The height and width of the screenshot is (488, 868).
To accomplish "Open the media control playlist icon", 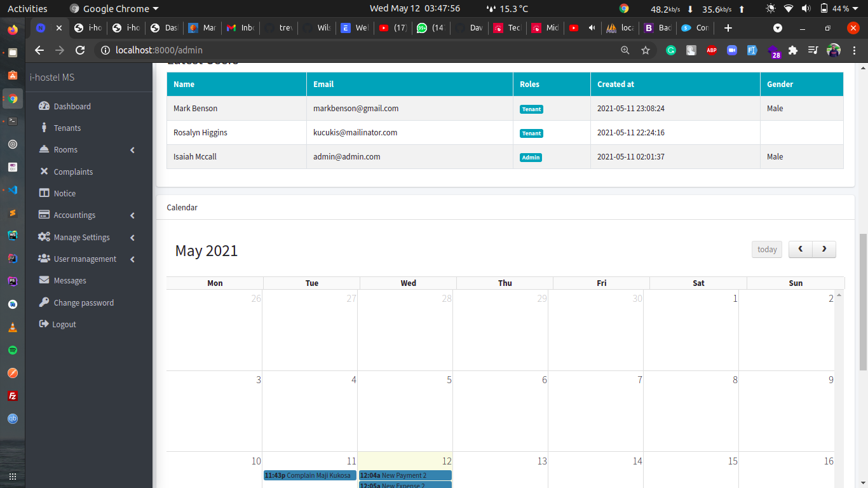I will click(813, 50).
